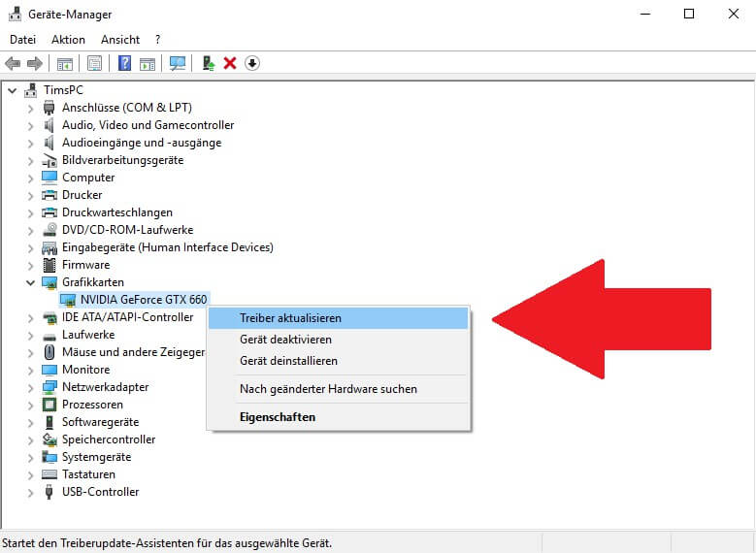This screenshot has width=756, height=553.
Task: Open the Aktion menu
Action: pyautogui.click(x=68, y=40)
